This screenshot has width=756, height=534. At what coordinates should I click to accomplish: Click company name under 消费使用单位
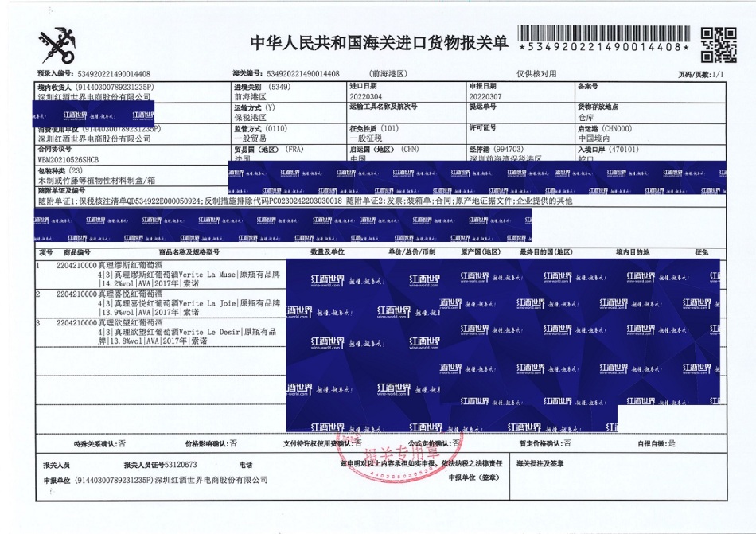click(95, 138)
